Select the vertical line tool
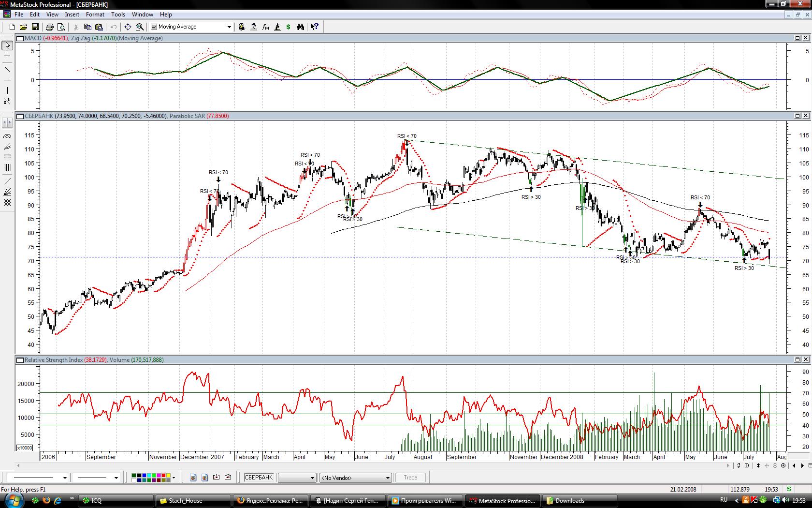Screen dimensions: 812x508 [x=7, y=90]
